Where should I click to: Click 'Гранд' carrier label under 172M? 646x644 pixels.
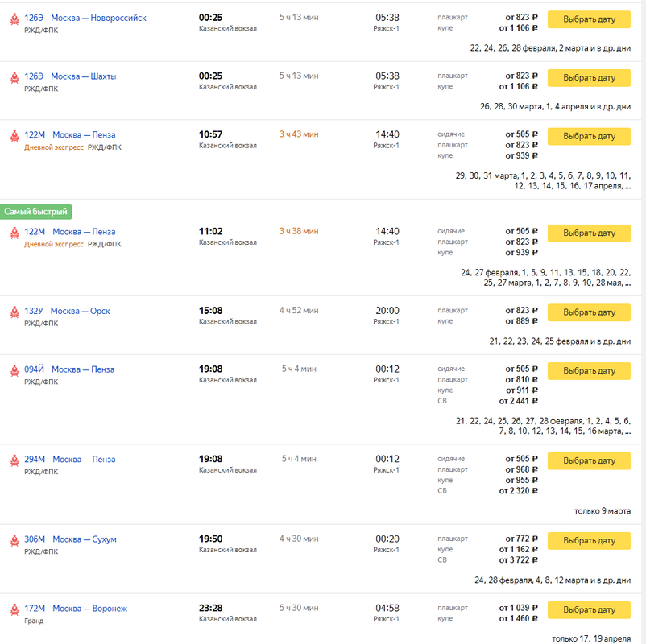click(34, 621)
